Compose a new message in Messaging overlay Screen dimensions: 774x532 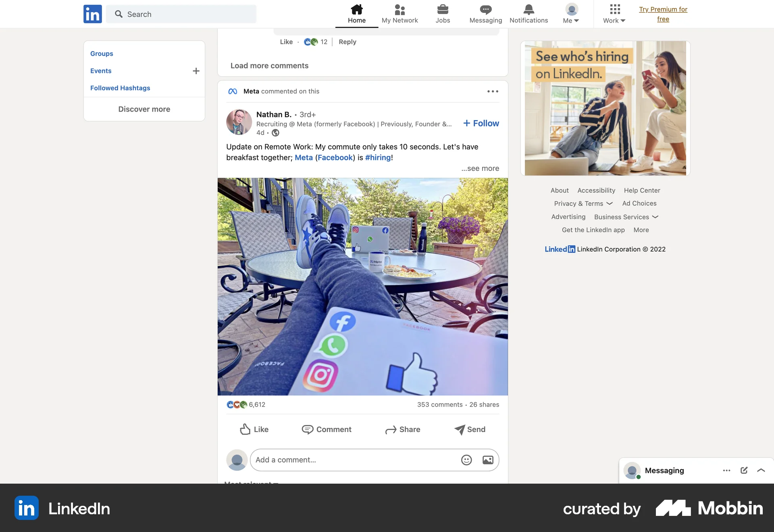point(743,470)
